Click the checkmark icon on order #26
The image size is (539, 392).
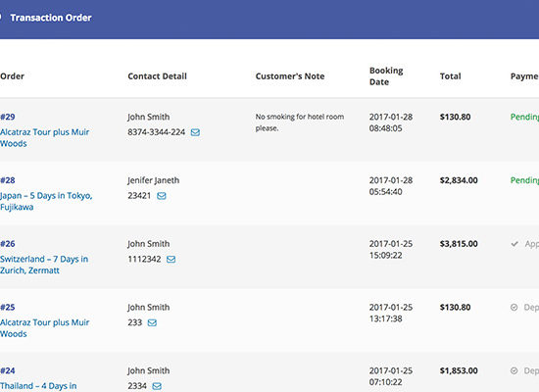514,244
